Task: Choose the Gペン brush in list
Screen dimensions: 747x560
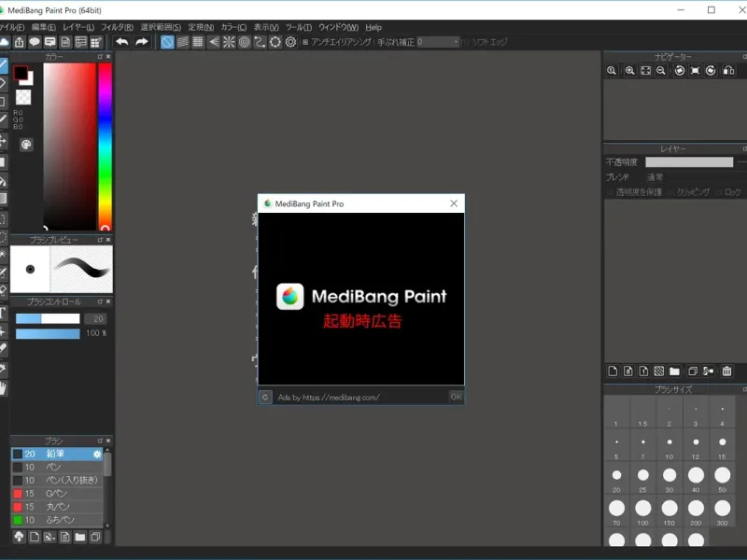Action: [58, 493]
